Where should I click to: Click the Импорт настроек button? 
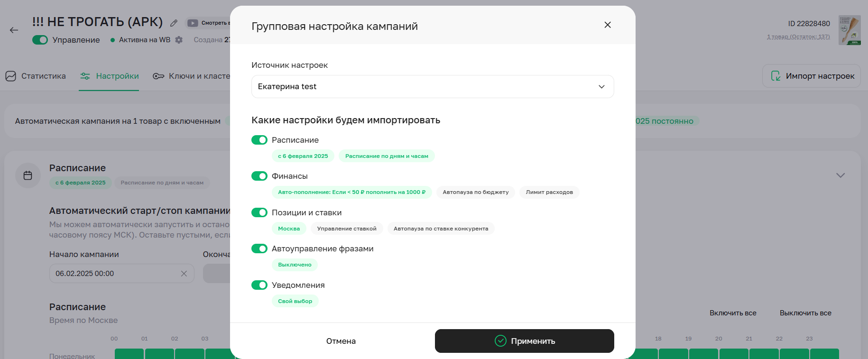[x=811, y=76]
